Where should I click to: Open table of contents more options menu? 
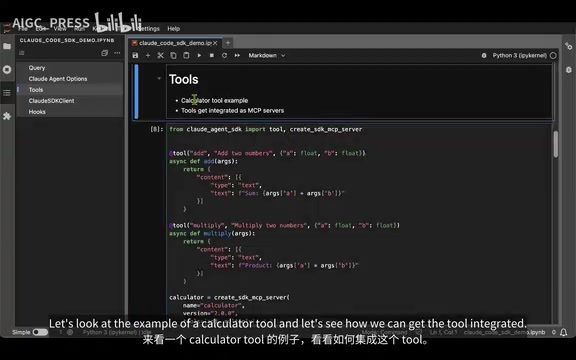click(117, 53)
